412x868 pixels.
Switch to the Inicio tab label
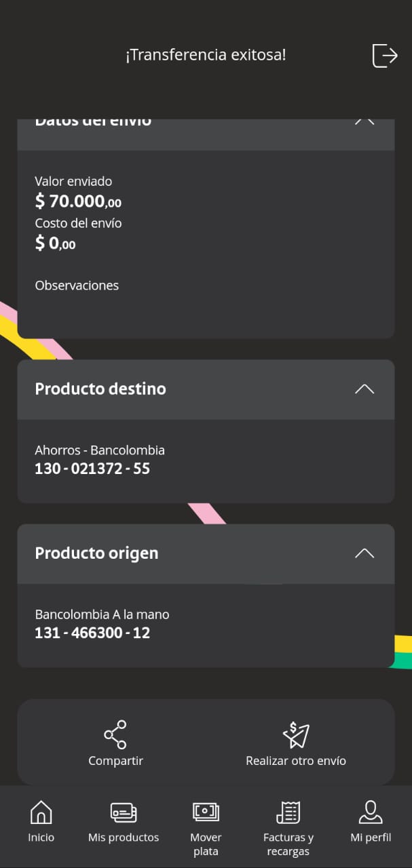pyautogui.click(x=41, y=837)
